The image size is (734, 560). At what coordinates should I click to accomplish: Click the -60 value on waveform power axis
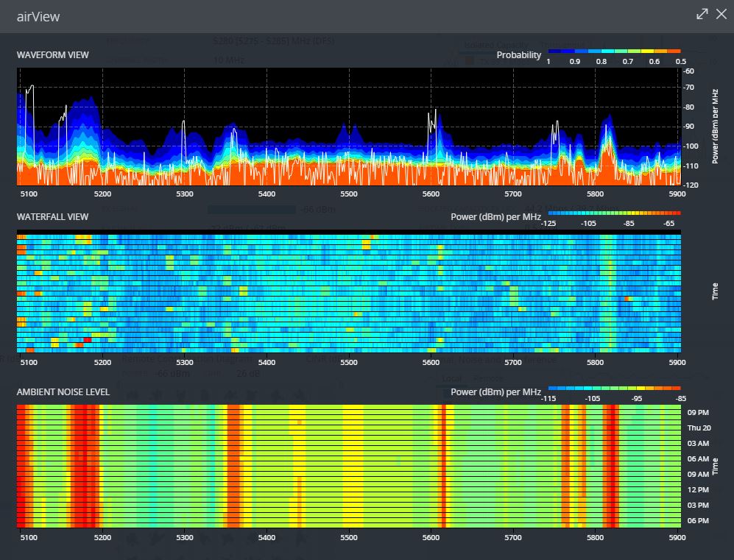point(689,71)
